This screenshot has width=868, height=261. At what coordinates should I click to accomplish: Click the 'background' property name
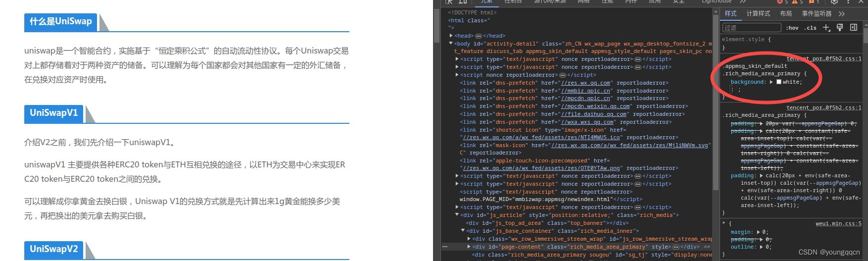[748, 82]
